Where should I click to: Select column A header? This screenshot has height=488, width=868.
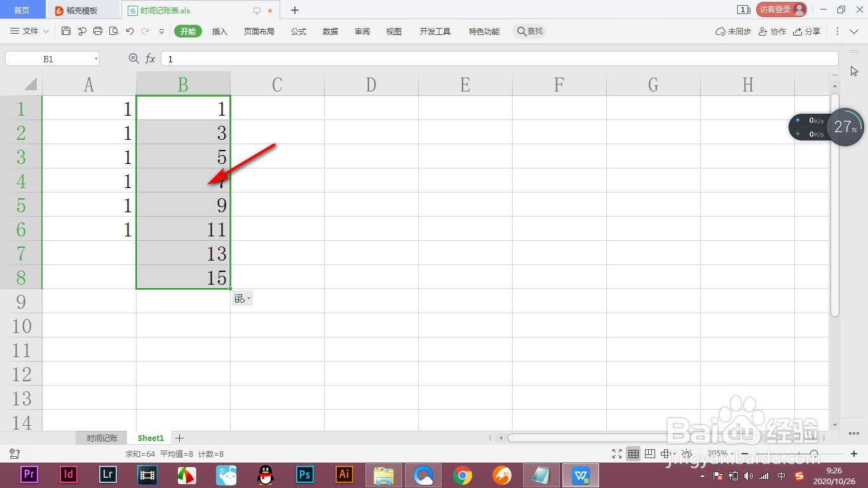[x=89, y=84]
